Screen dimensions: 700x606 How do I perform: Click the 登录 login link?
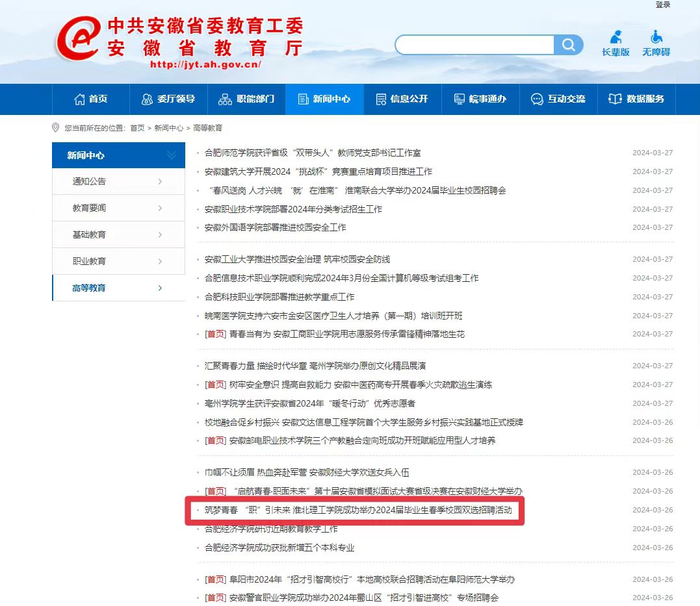point(662,5)
